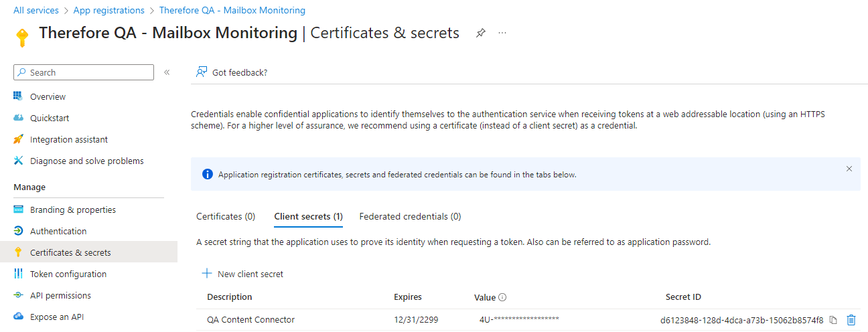Click the Quickstart cloud icon
Viewport: 868px width, 332px height.
click(x=19, y=118)
